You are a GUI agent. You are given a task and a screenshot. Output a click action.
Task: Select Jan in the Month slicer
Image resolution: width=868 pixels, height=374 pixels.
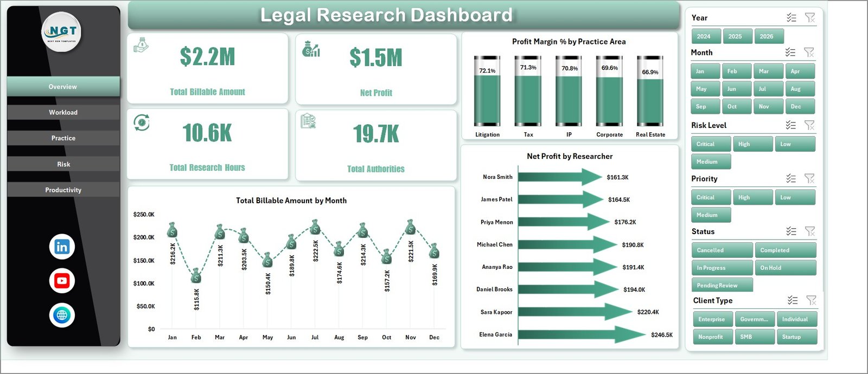(x=705, y=71)
